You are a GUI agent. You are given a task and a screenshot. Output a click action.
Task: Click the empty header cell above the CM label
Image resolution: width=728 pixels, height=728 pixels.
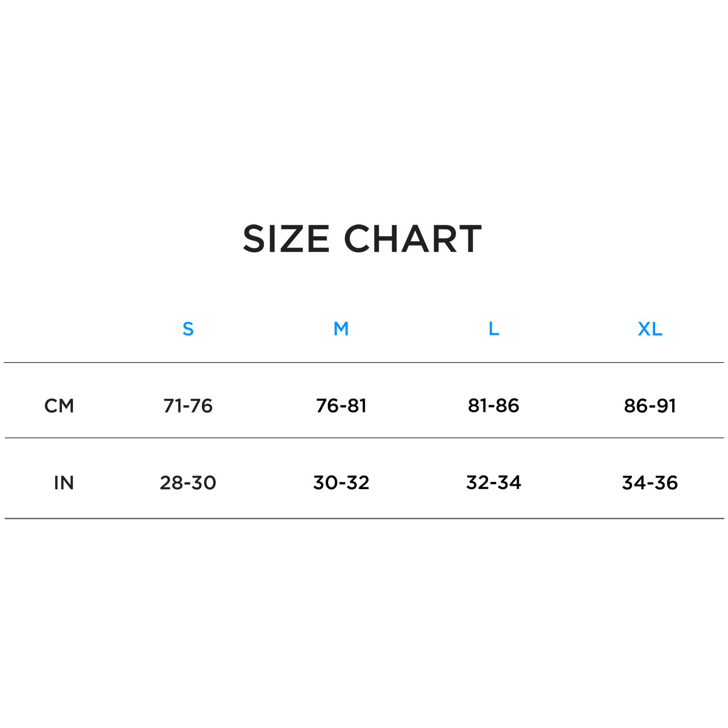[59, 329]
